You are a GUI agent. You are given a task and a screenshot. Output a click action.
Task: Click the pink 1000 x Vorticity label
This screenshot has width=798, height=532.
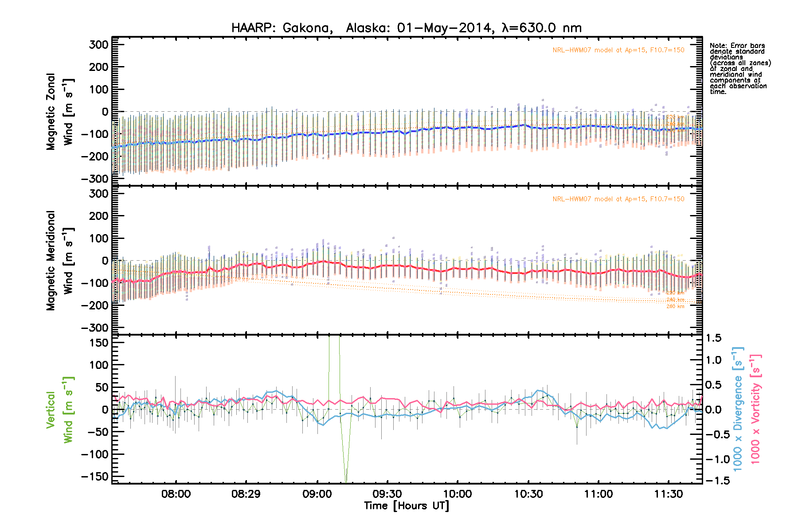(x=755, y=410)
